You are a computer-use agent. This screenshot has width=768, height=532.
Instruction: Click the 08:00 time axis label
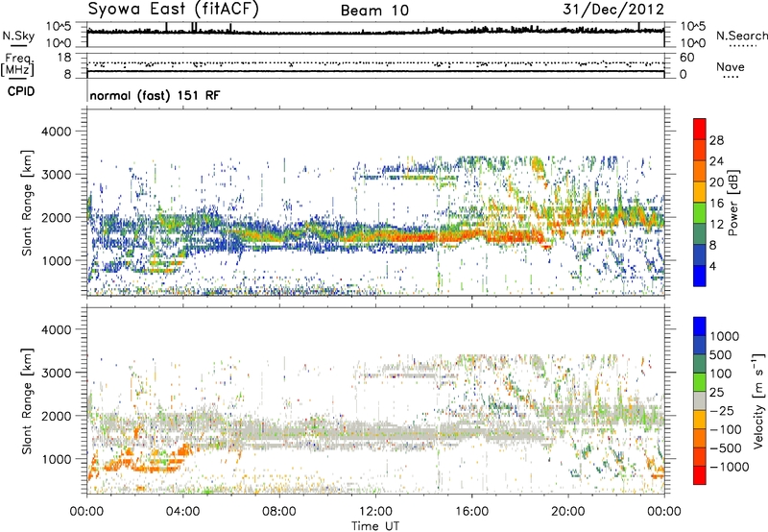click(278, 512)
